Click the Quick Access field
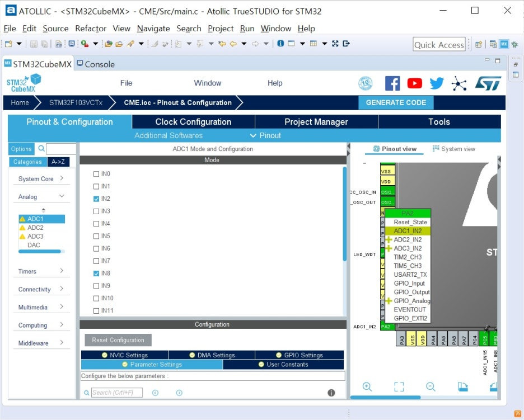This screenshot has height=420, width=524. click(x=439, y=44)
